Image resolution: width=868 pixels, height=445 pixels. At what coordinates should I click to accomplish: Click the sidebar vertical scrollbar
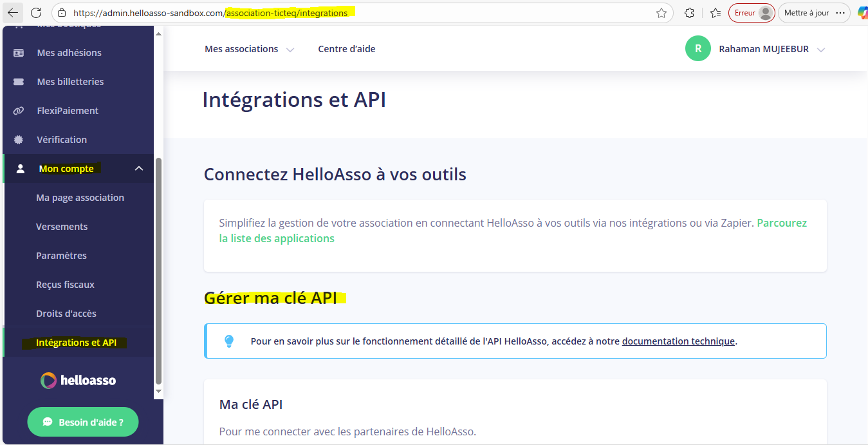point(158,270)
